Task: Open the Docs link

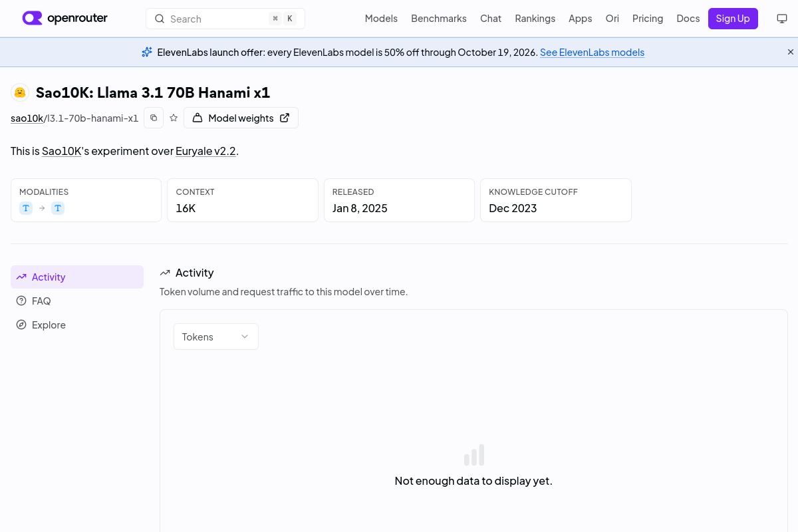Action: coord(688,19)
